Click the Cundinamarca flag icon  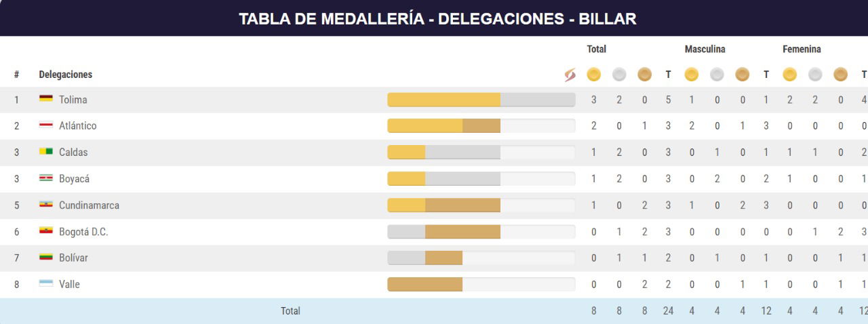click(46, 205)
